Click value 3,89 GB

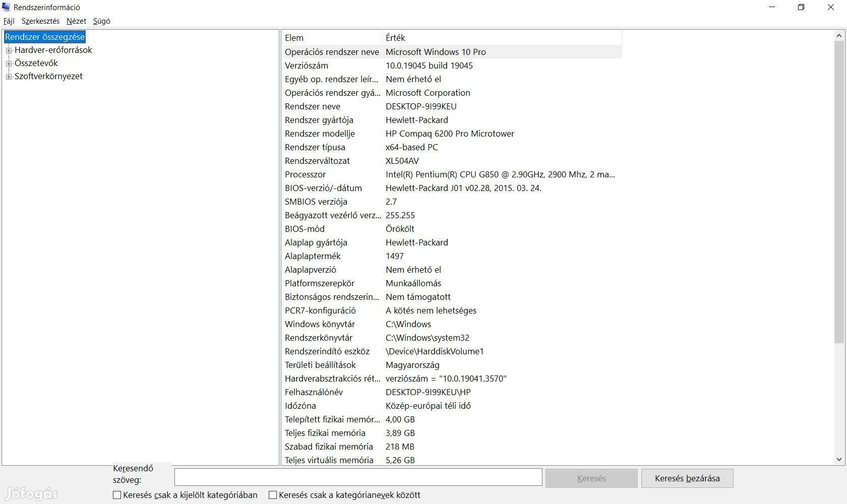click(400, 433)
